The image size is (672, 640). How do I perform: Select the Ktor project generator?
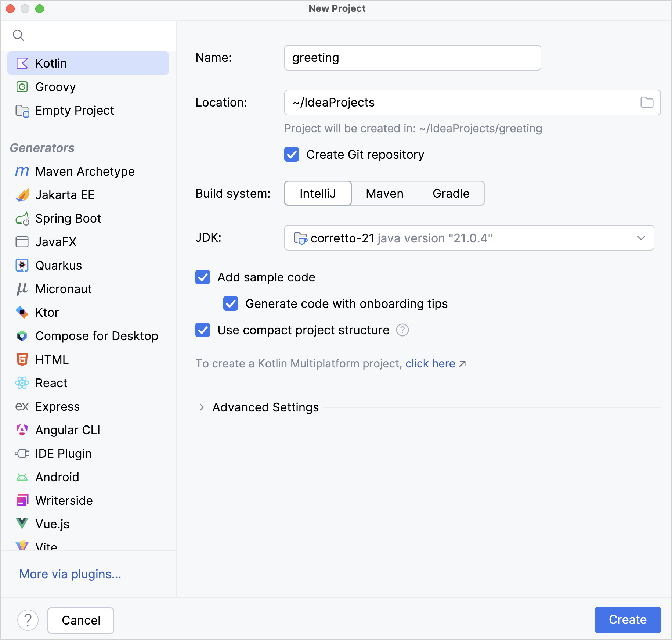[47, 312]
